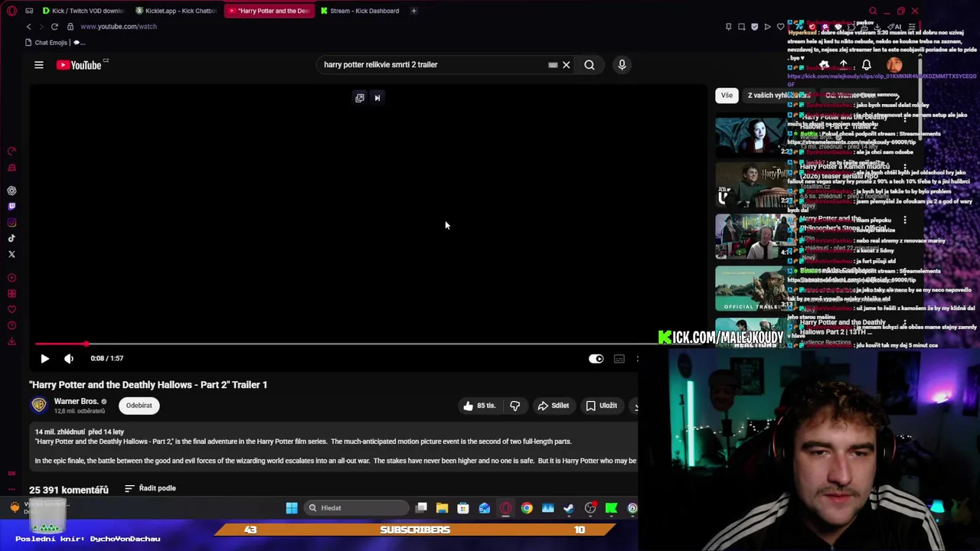Viewport: 980px width, 551px height.
Task: Open Twitch in the Opera sidebar
Action: click(x=11, y=207)
